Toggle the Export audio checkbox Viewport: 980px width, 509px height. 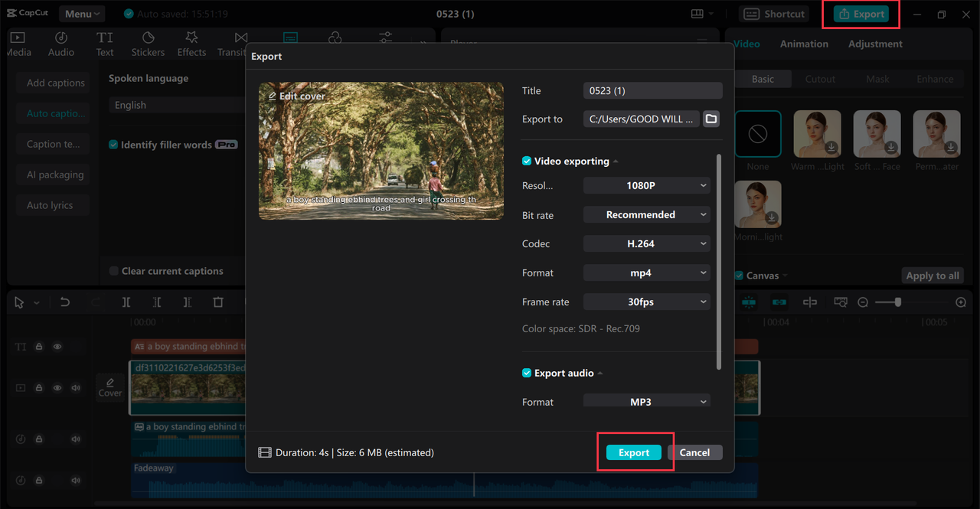click(527, 373)
